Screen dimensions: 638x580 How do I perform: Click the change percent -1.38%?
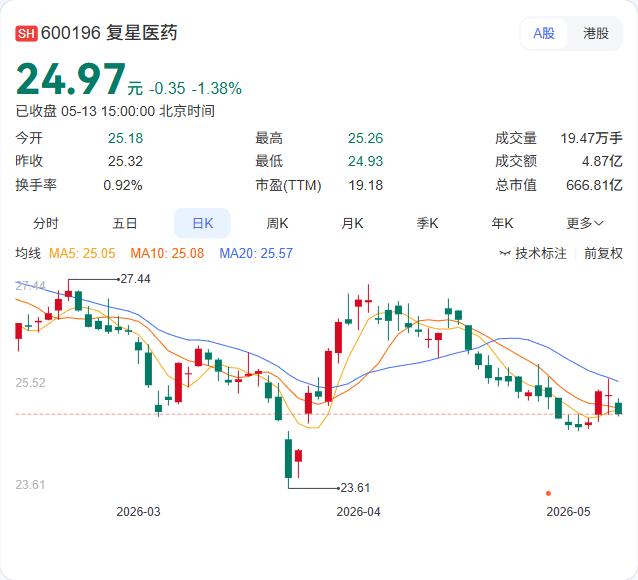coord(217,88)
